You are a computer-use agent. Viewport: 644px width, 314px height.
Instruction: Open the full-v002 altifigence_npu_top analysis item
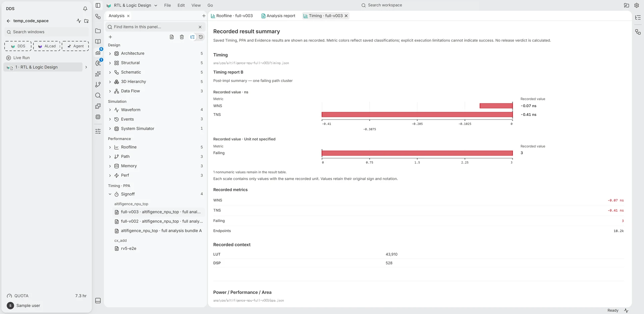pos(159,221)
